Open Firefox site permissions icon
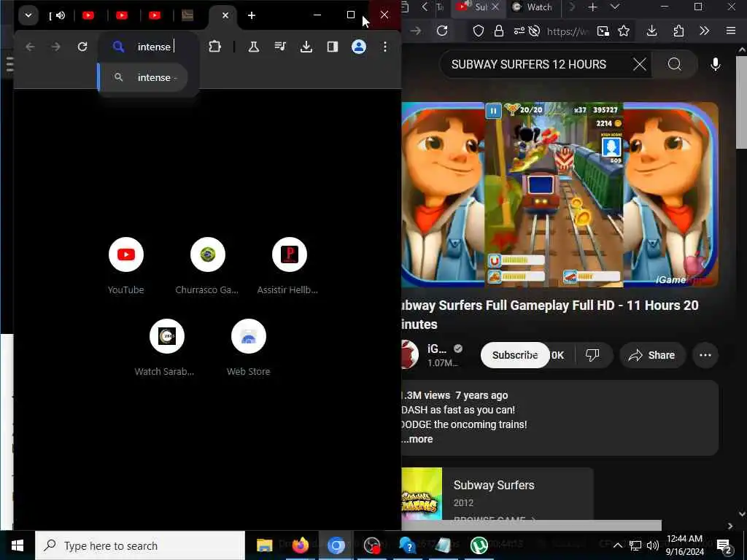 pos(519,31)
